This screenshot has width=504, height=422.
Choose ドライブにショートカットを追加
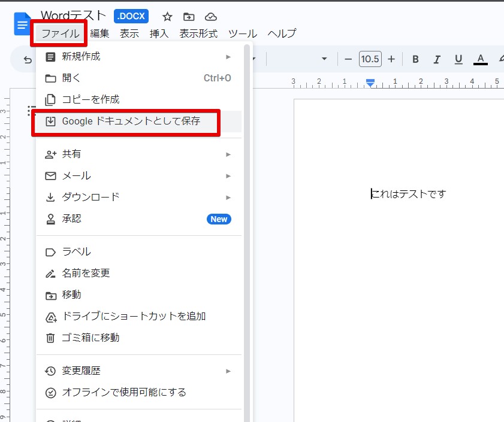pos(138,316)
